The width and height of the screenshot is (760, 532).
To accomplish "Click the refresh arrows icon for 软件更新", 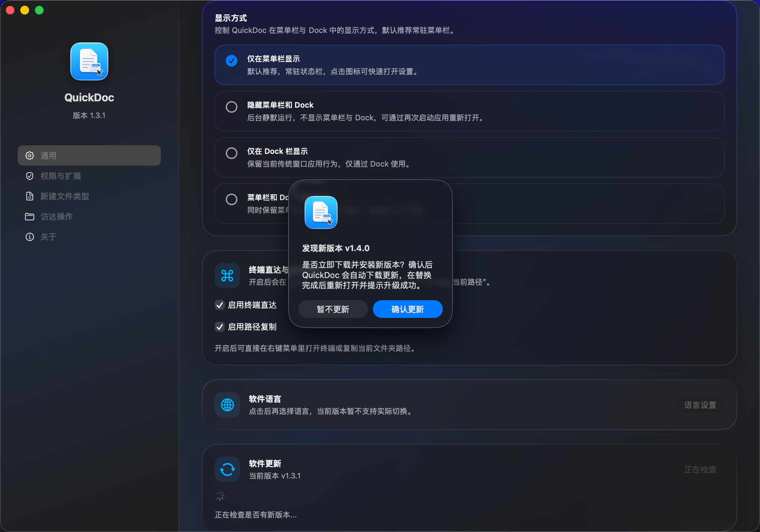I will click(227, 469).
